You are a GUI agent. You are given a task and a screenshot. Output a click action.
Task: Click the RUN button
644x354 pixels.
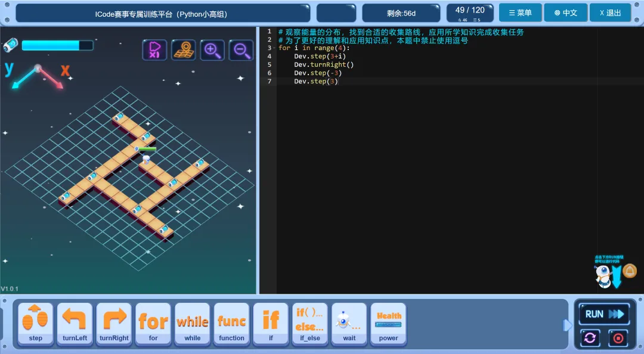(x=604, y=314)
